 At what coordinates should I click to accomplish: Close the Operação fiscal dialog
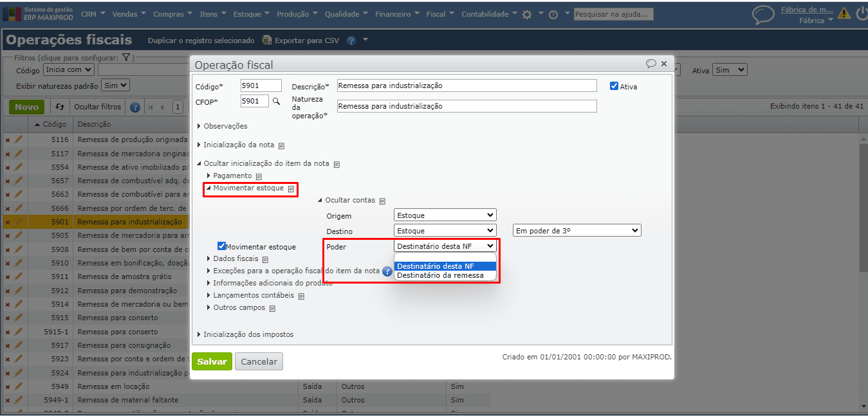664,64
